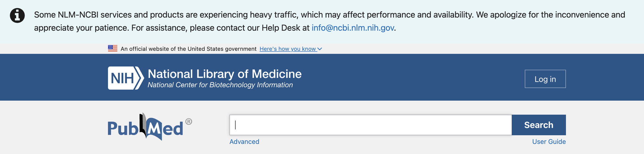Click the National Library of Medicine title
This screenshot has width=644, height=154.
pos(224,74)
